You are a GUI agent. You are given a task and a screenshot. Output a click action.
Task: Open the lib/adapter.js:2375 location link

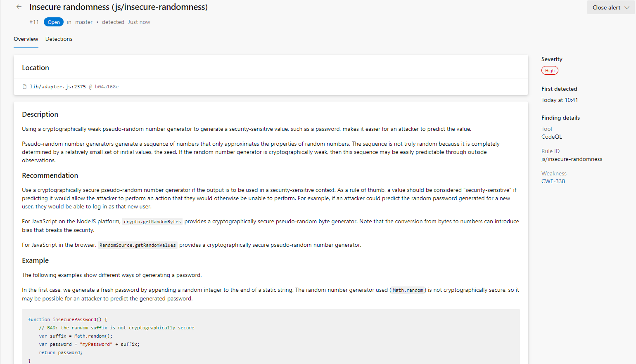[x=58, y=87]
